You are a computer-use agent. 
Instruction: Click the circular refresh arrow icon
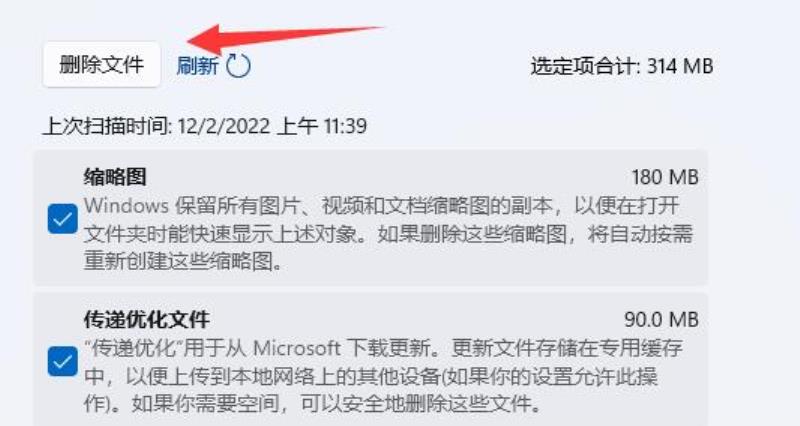(x=238, y=66)
